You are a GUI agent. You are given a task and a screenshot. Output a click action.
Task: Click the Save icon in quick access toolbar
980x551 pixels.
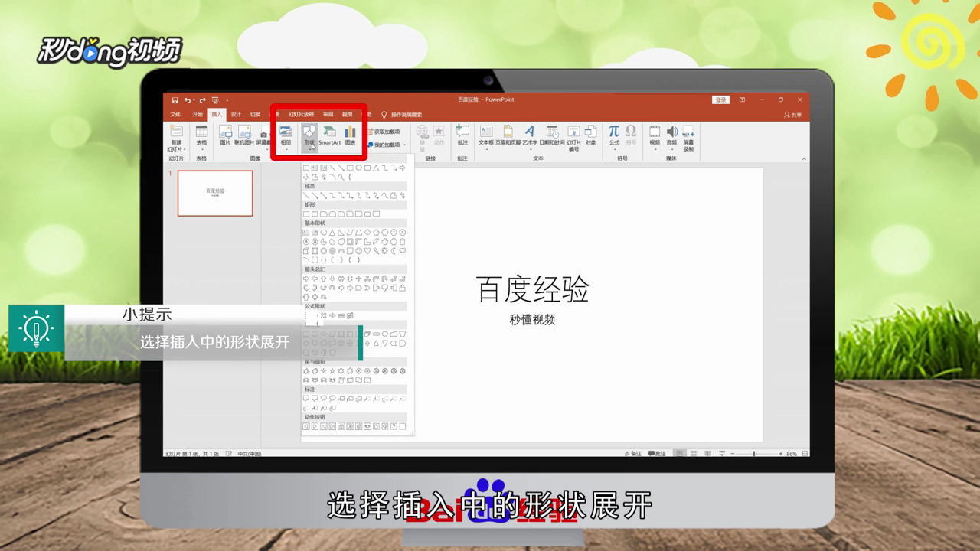pos(175,100)
